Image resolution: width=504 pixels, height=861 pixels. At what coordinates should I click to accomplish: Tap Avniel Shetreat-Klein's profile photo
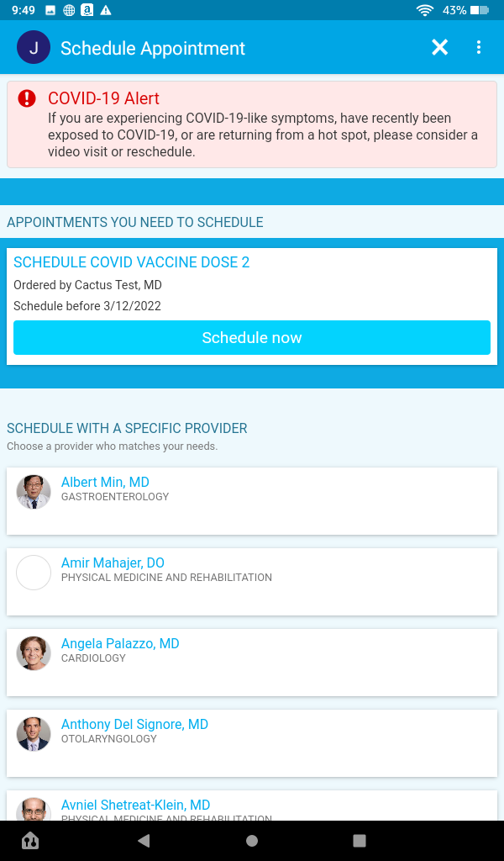(x=34, y=811)
